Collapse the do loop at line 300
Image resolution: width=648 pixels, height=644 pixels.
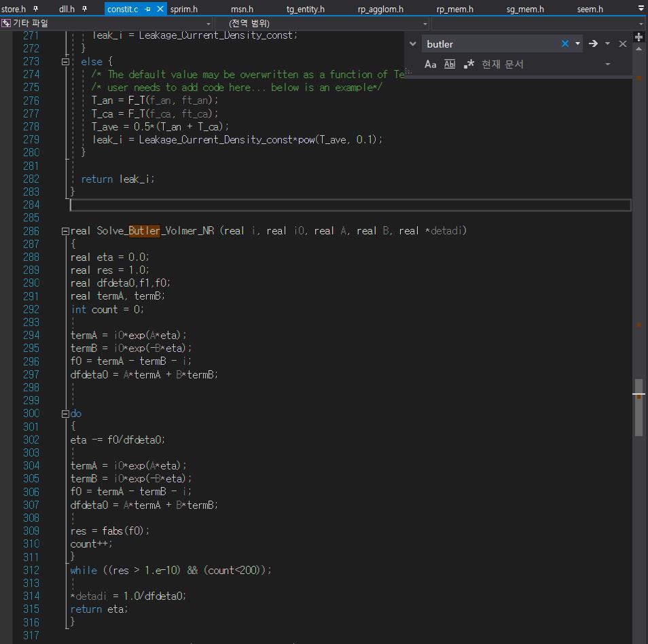65,414
